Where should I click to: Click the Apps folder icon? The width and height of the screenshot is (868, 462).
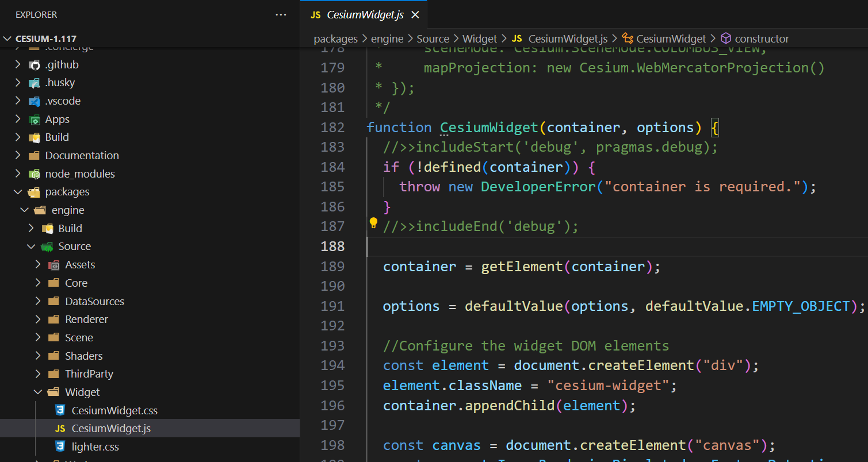click(x=35, y=120)
